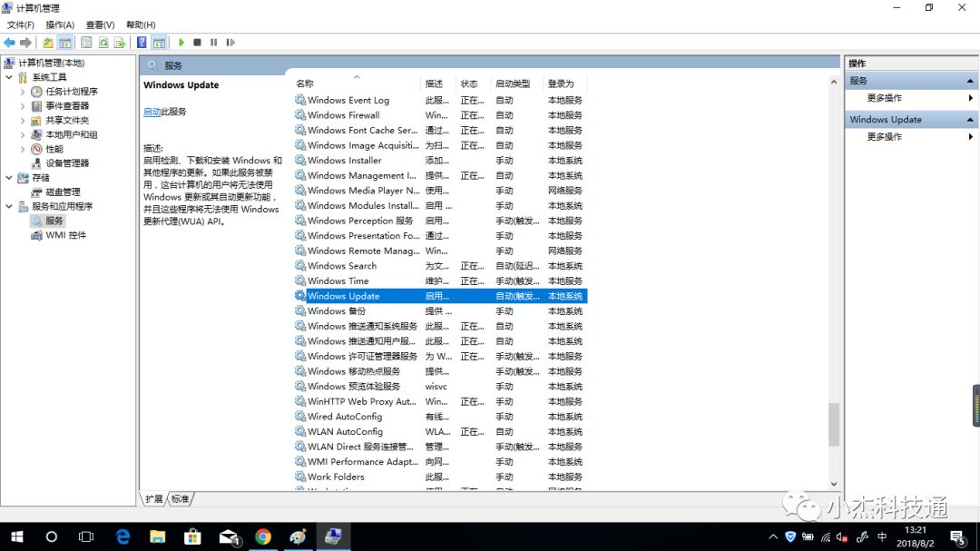980x551 pixels.
Task: Click the scroll up arrow of the services list
Action: (834, 82)
